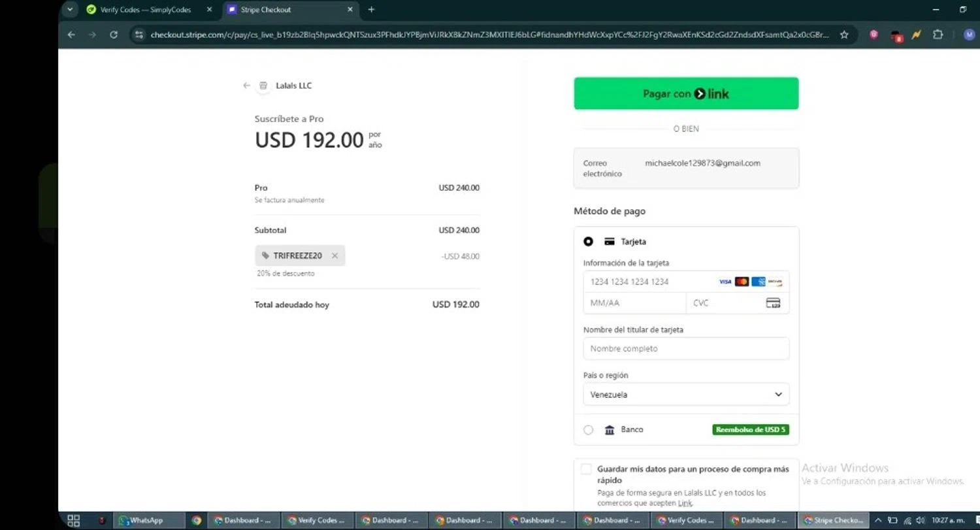Click the pink shield extension icon
Image resolution: width=980 pixels, height=530 pixels.
coord(874,35)
